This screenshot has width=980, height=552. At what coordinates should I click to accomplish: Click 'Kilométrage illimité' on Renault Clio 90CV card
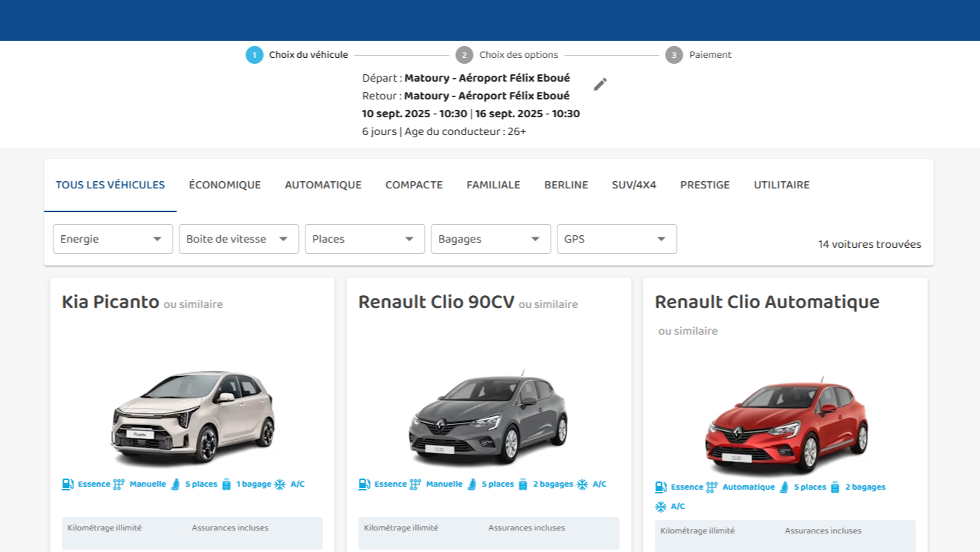pos(401,528)
